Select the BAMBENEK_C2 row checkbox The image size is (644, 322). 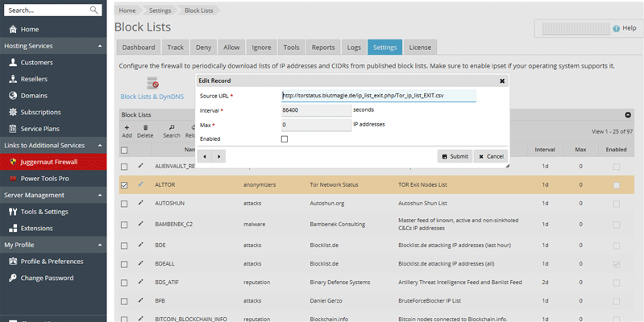[x=124, y=223]
